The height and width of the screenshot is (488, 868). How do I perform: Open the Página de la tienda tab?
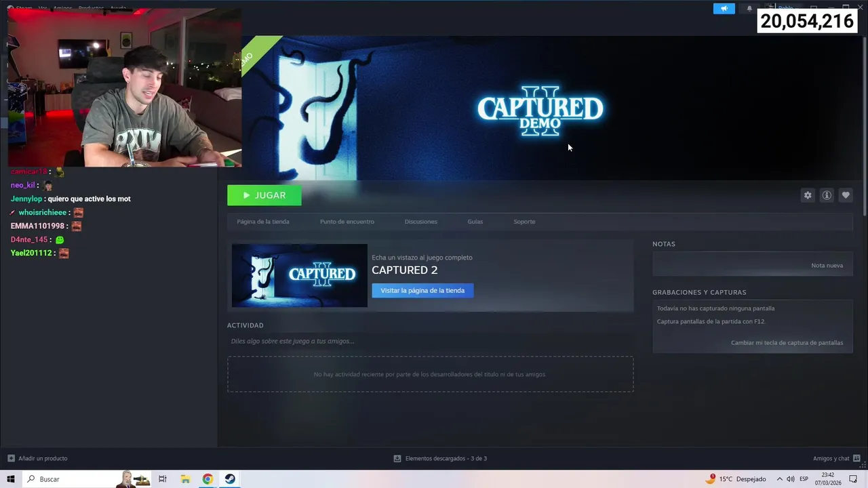click(263, 222)
